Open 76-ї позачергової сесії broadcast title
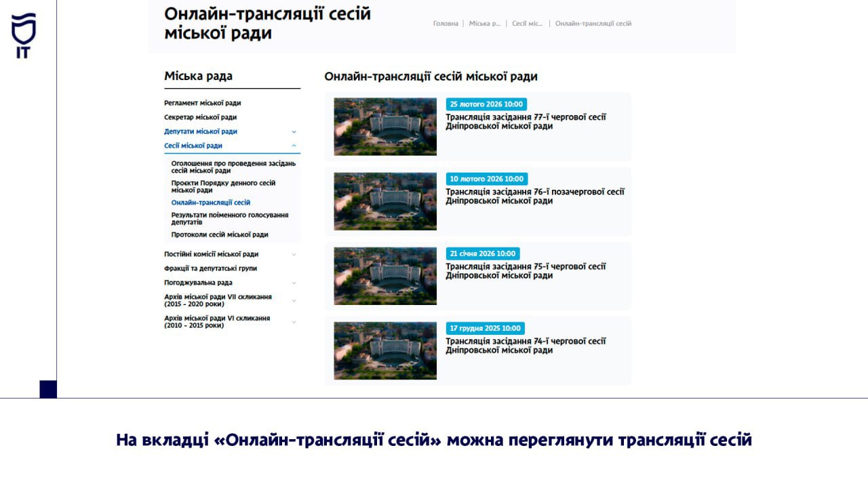Viewport: 868px width, 488px height. pos(534,196)
